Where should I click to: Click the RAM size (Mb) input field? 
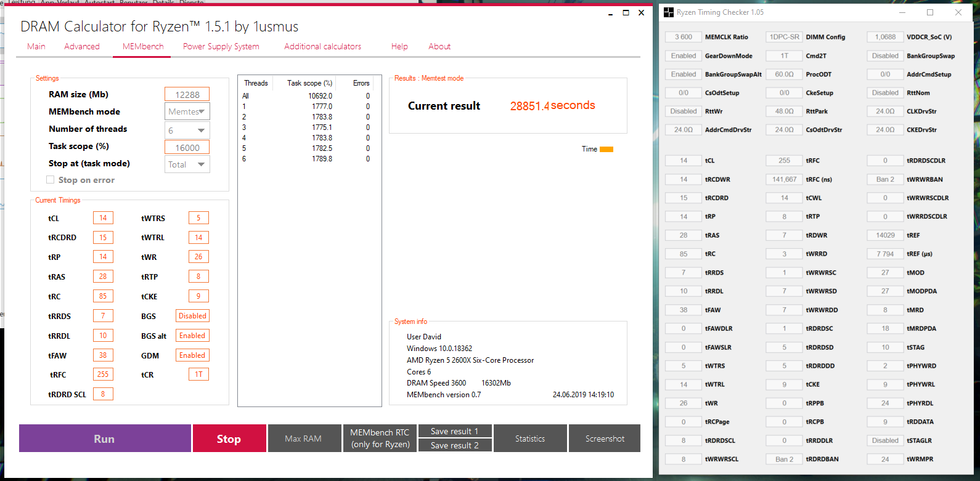click(x=187, y=94)
